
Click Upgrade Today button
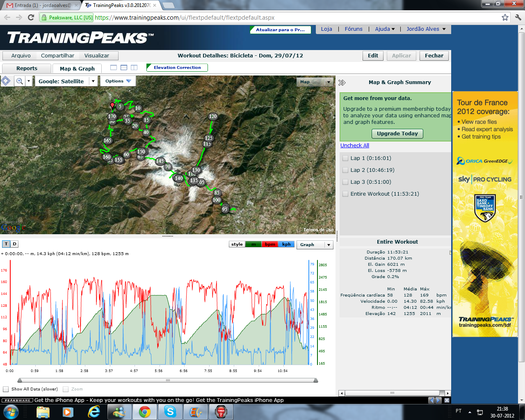point(397,134)
